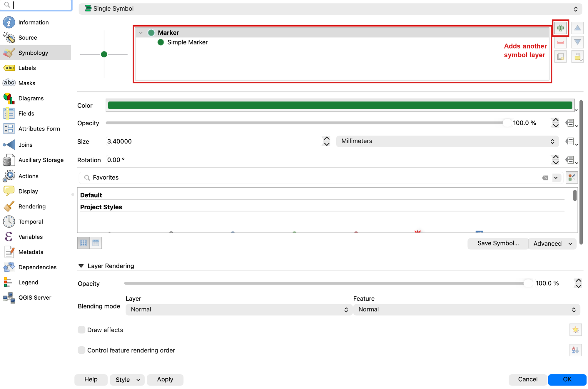Collapse the Marker tree node
This screenshot has width=588, height=389.
141,33
